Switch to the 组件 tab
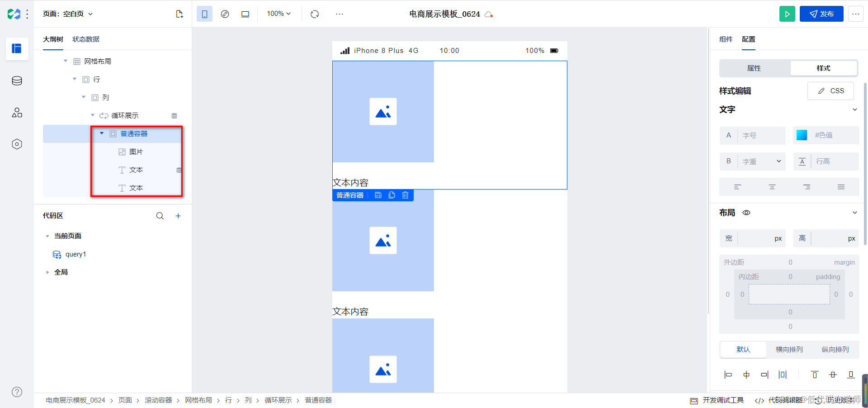868x408 pixels. [726, 39]
